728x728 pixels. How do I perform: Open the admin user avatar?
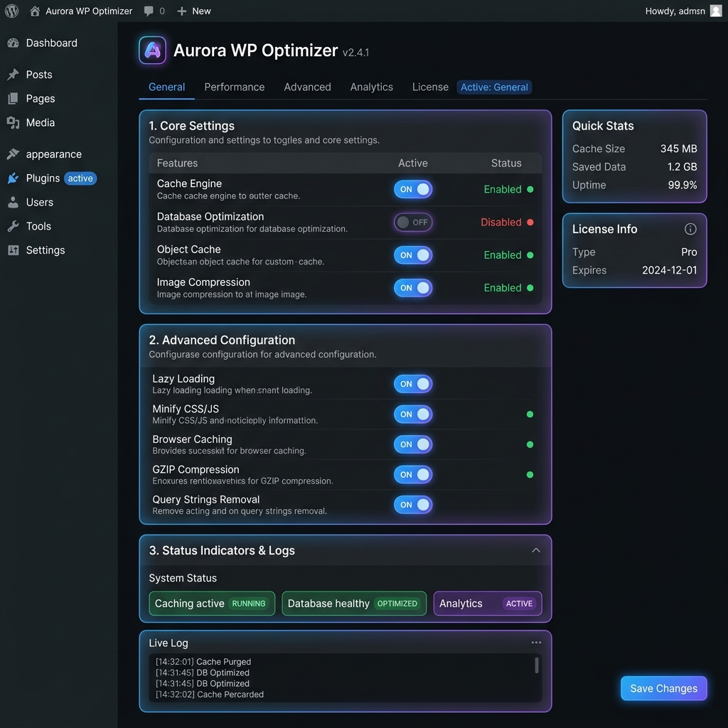pyautogui.click(x=716, y=11)
